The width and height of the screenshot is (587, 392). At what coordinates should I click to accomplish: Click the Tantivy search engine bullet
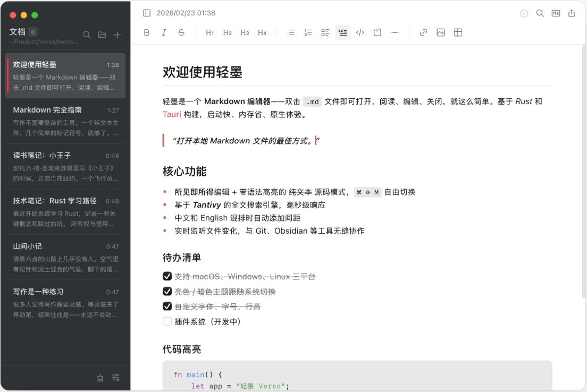tap(250, 205)
